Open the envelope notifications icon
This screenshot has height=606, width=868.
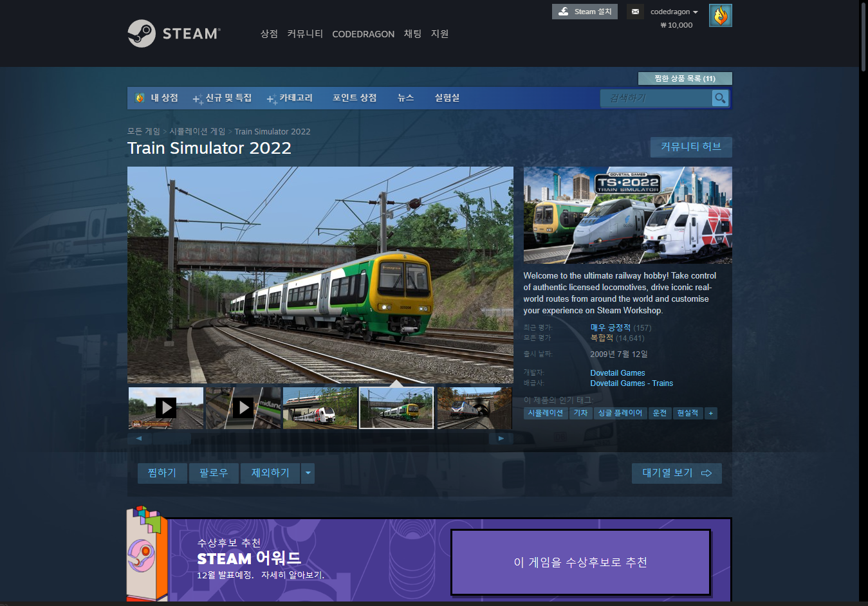pyautogui.click(x=635, y=12)
